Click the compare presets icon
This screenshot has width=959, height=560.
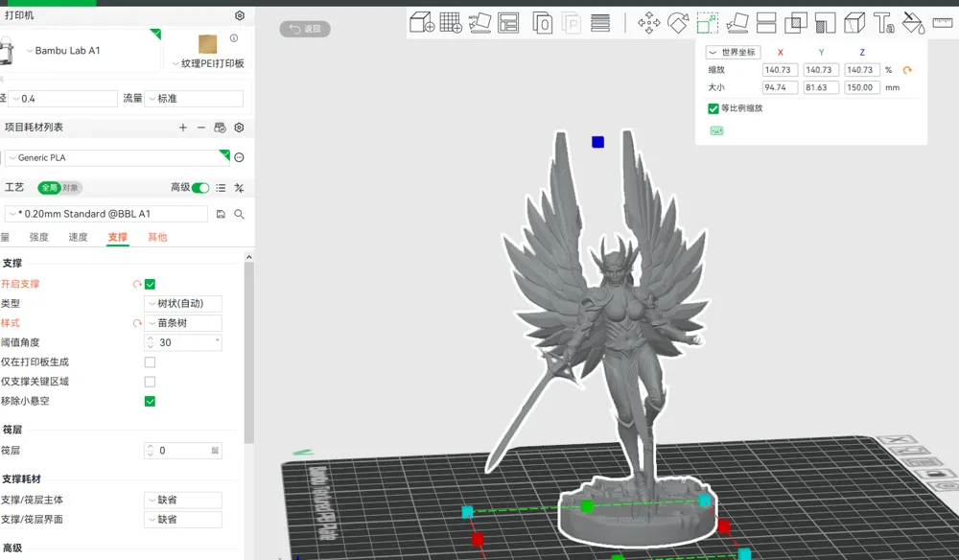click(239, 188)
